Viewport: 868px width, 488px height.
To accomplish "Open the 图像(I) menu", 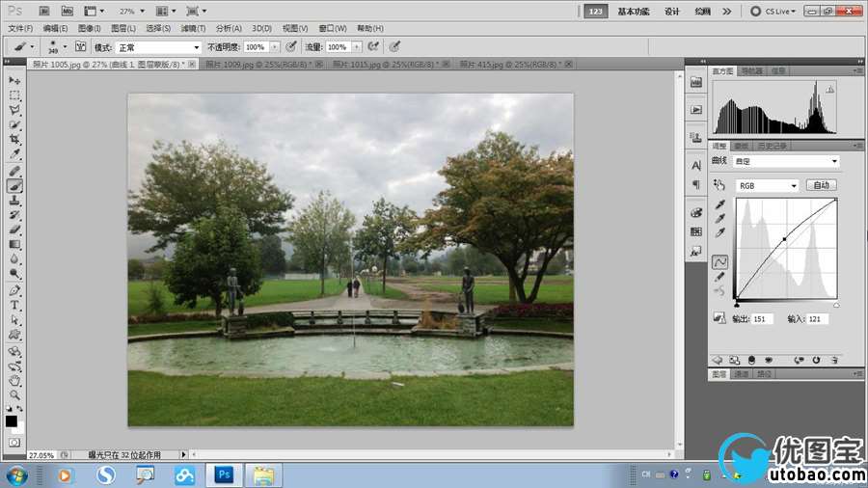I will (x=89, y=28).
